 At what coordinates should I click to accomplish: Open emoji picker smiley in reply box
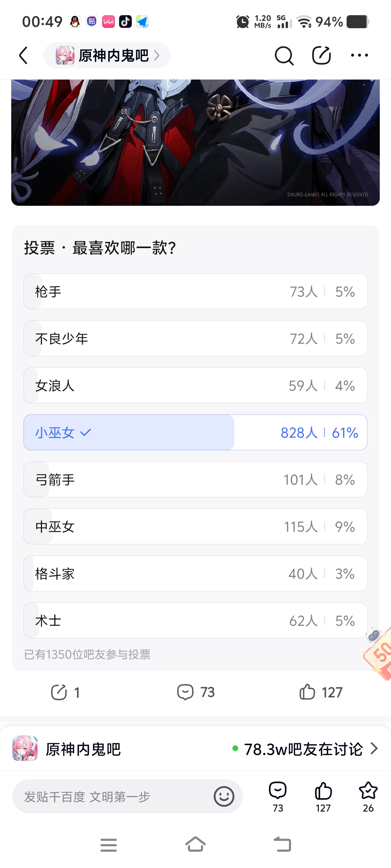coord(224,796)
